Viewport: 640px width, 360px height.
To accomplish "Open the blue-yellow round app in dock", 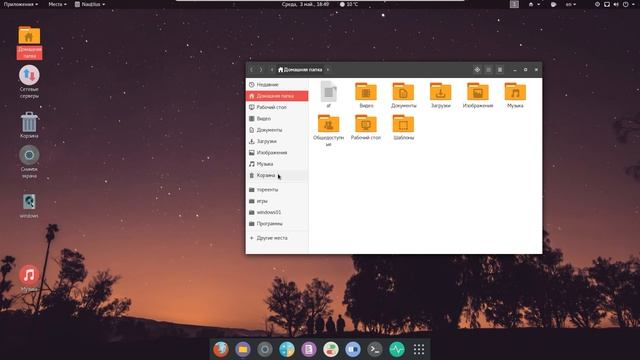I will click(x=287, y=349).
